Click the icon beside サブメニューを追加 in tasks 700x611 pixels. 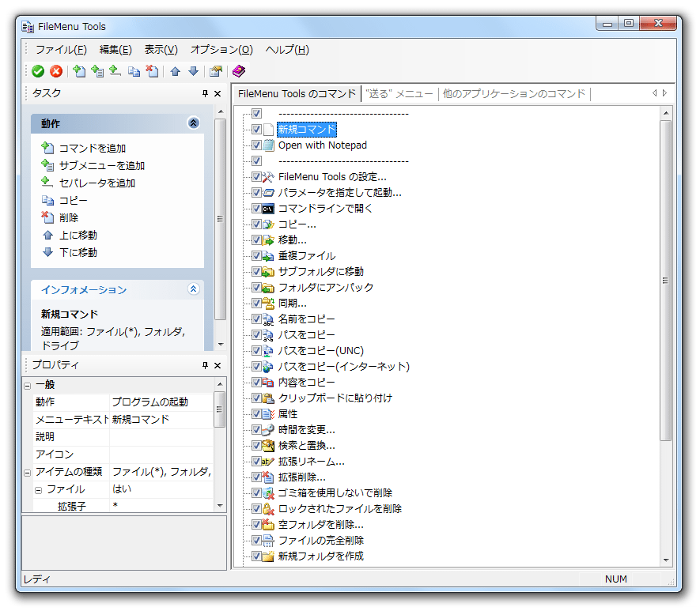pos(47,165)
